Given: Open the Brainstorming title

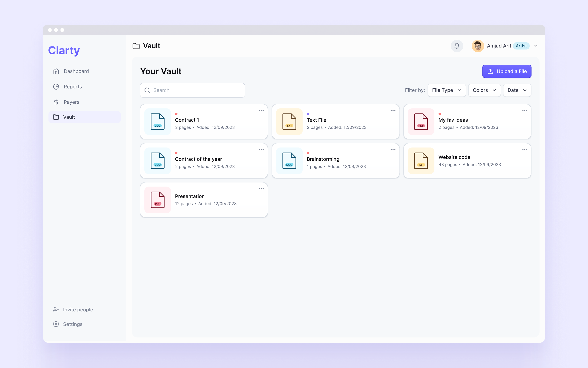Looking at the screenshot, I should [323, 159].
